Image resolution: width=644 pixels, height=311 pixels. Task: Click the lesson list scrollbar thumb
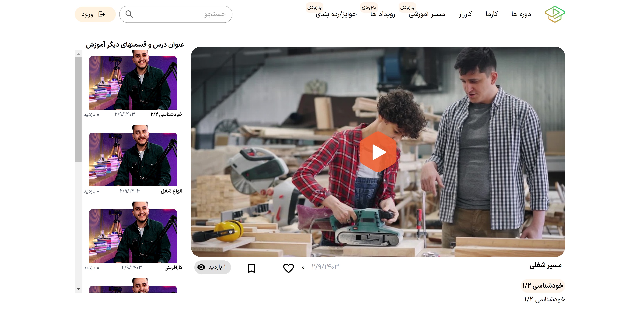(78, 109)
